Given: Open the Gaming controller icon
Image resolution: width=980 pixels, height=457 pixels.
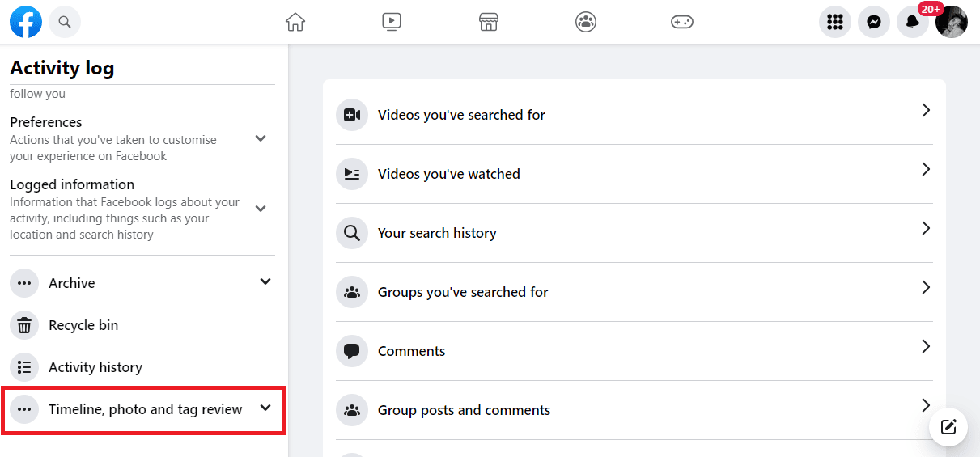Looking at the screenshot, I should [x=682, y=22].
